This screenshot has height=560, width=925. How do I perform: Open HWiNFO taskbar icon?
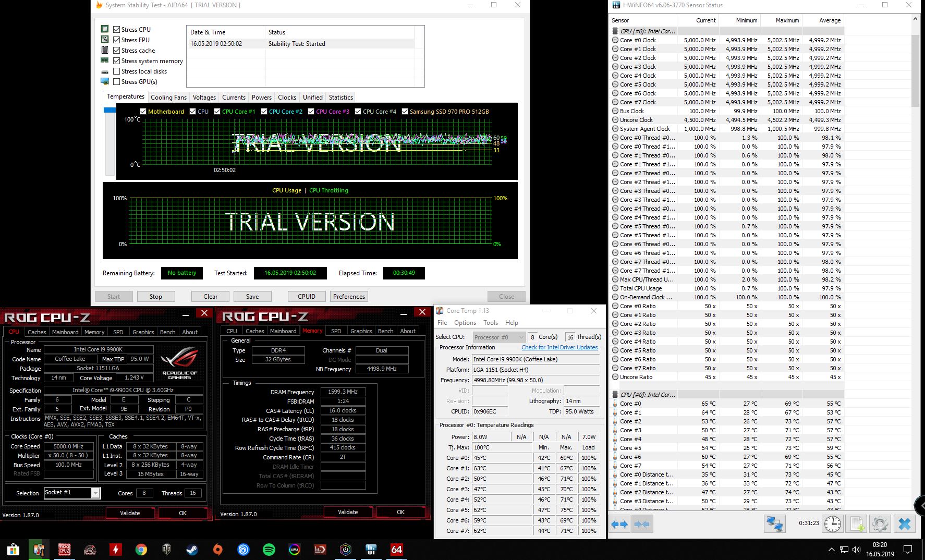371,550
